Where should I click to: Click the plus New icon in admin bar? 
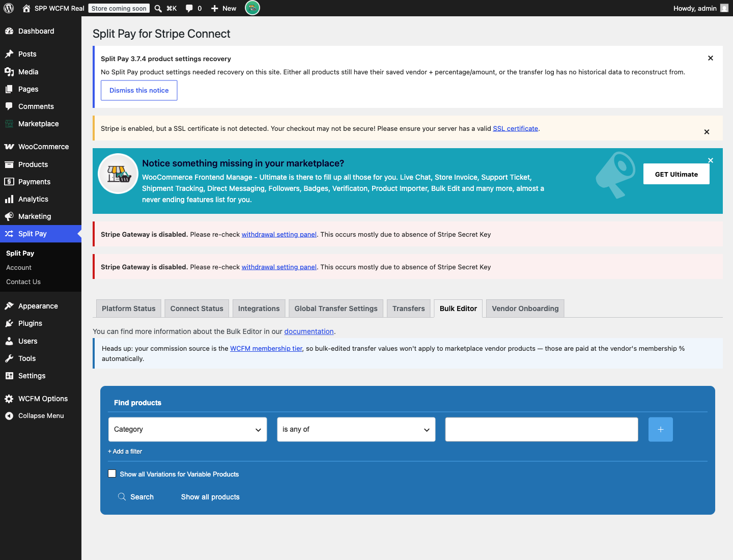[215, 8]
